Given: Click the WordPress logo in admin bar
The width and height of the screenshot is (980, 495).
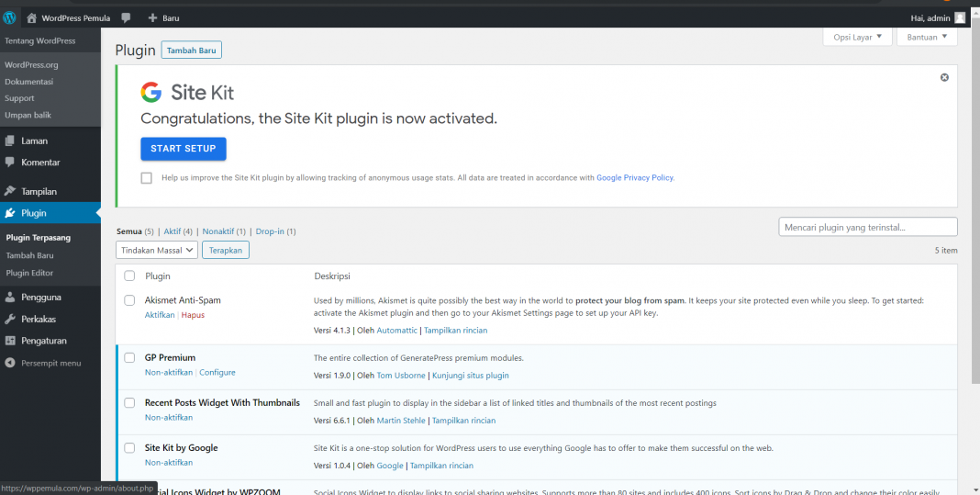Looking at the screenshot, I should [9, 18].
